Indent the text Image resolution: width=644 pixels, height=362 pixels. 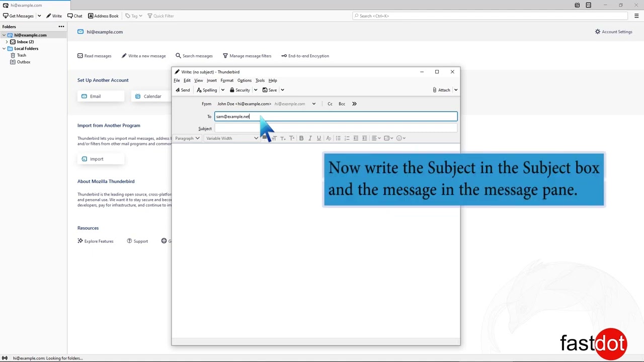pyautogui.click(x=365, y=138)
